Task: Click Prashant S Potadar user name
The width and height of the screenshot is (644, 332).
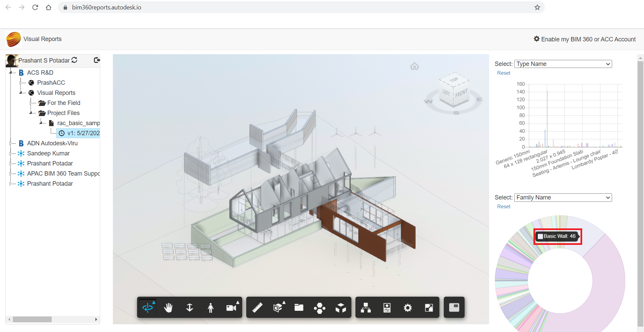Action: click(44, 61)
